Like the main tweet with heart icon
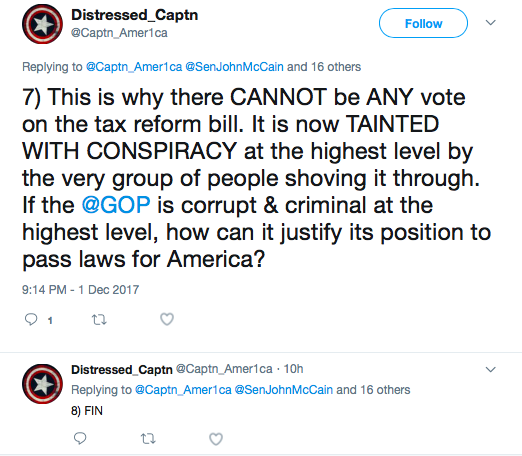 [167, 319]
